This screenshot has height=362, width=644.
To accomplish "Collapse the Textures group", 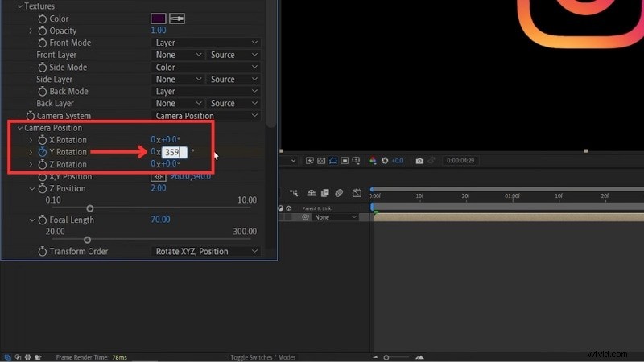I will click(19, 6).
